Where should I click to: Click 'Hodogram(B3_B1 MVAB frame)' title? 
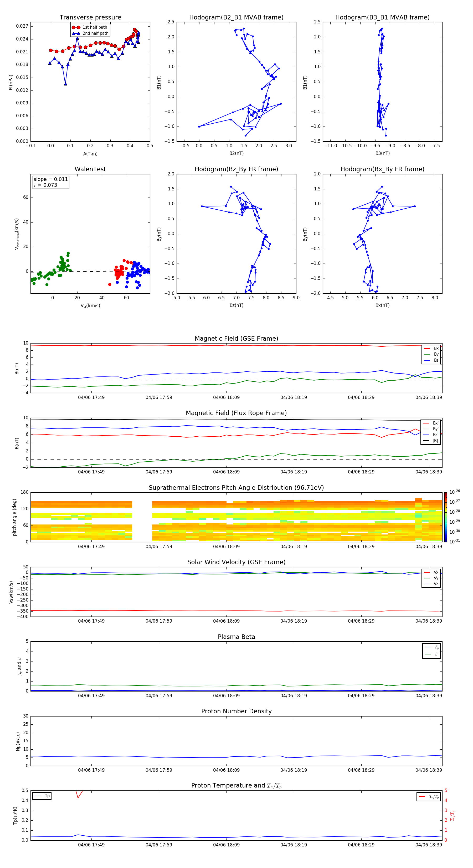(382, 17)
